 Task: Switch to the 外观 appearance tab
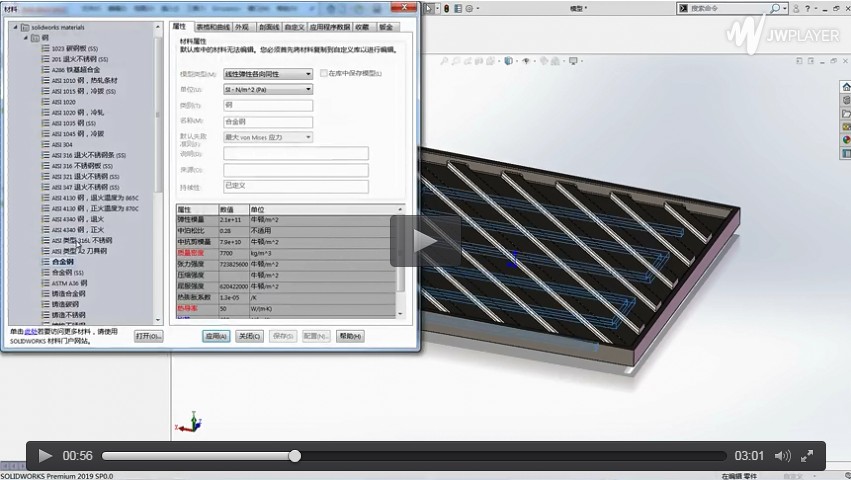coord(242,27)
